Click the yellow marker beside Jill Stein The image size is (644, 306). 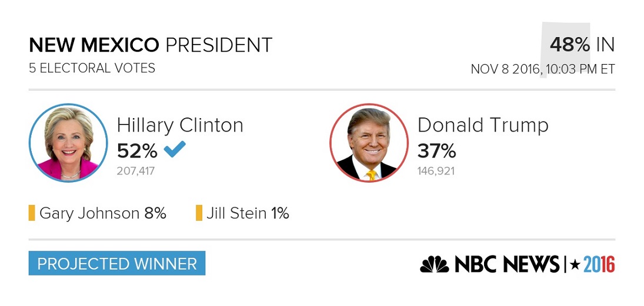[x=199, y=213]
